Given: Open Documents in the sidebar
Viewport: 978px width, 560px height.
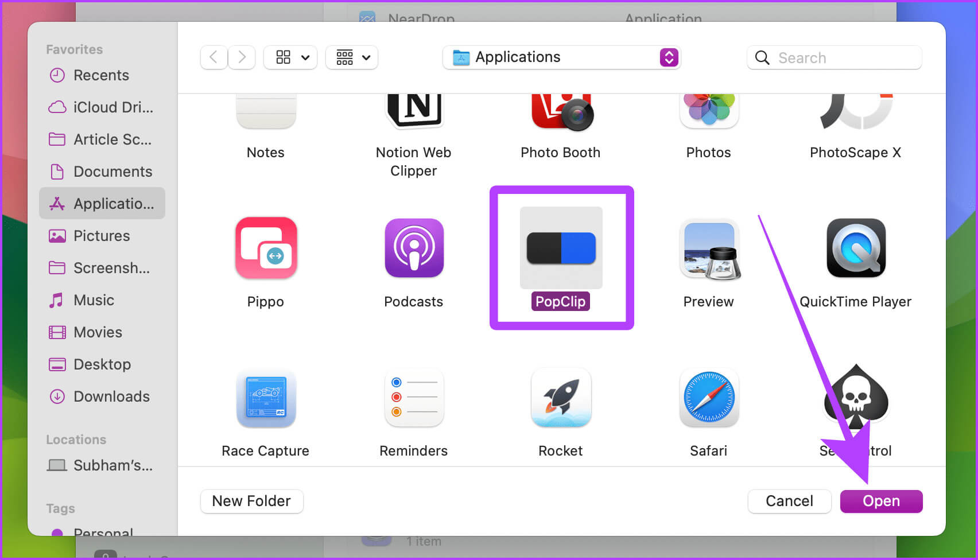Looking at the screenshot, I should click(x=102, y=172).
